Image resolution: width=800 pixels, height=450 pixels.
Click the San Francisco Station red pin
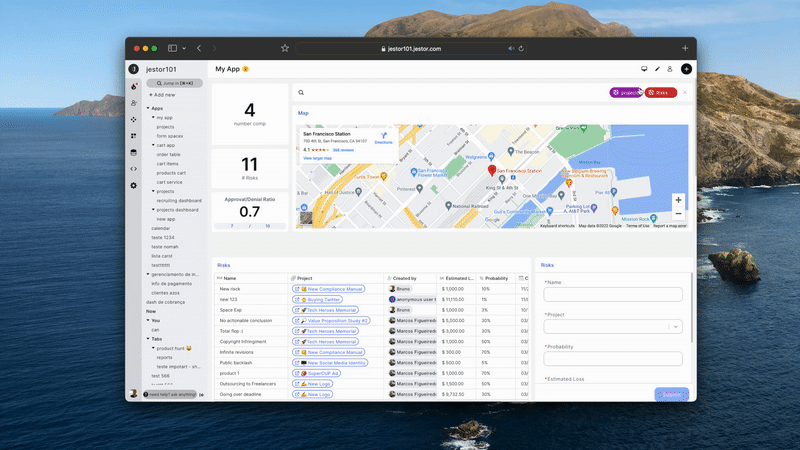pyautogui.click(x=492, y=170)
